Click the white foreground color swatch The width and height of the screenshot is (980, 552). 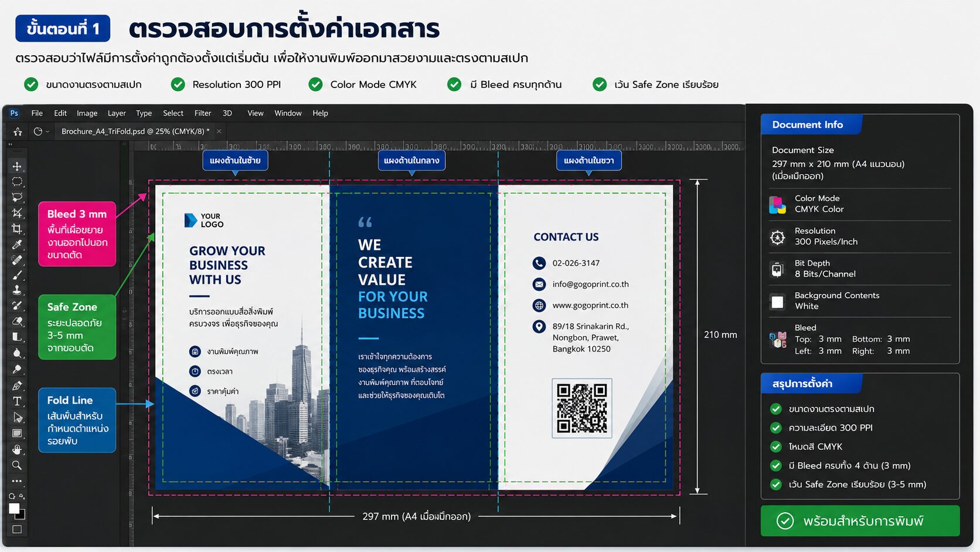[15, 509]
